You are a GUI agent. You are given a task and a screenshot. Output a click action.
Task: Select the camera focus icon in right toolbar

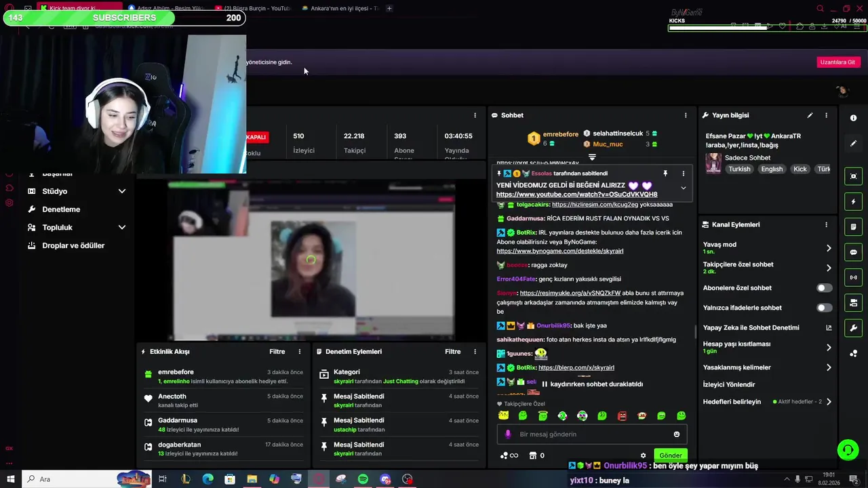pyautogui.click(x=853, y=176)
